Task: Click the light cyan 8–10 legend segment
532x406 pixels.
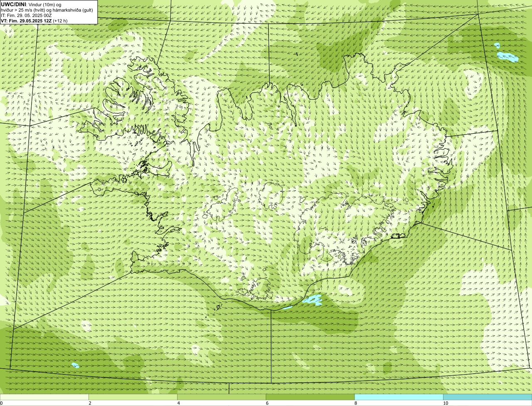Action: (x=399, y=397)
